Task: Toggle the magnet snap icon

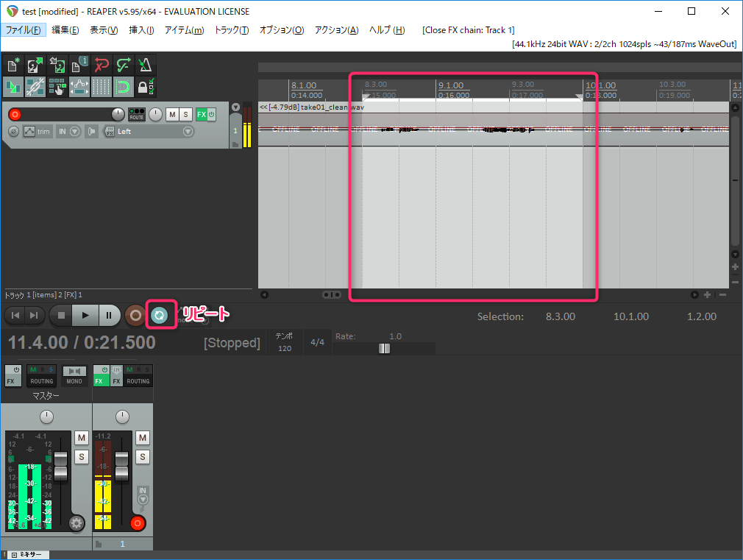Action: tap(124, 87)
